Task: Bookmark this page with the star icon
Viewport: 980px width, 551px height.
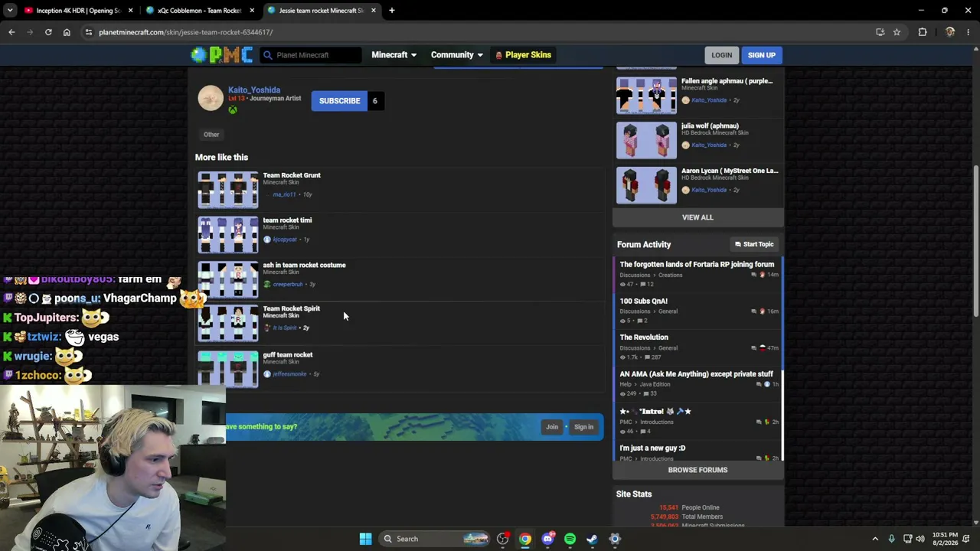Action: [897, 32]
